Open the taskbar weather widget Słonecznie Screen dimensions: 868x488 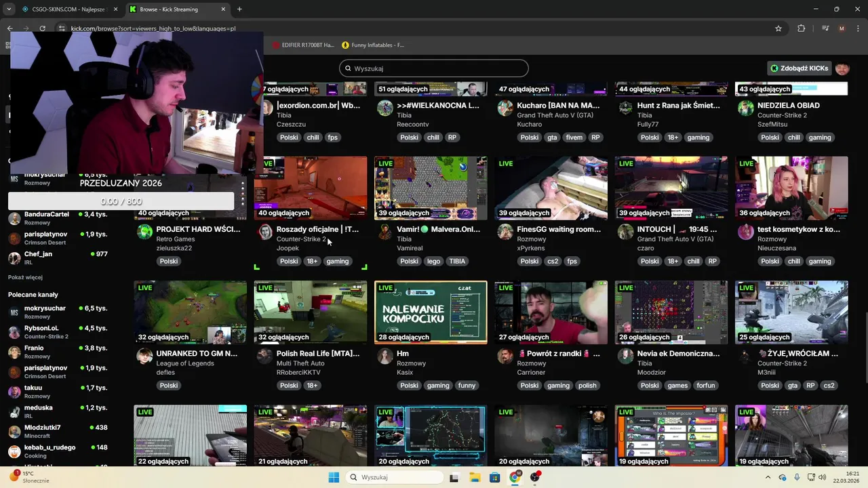coord(28,477)
